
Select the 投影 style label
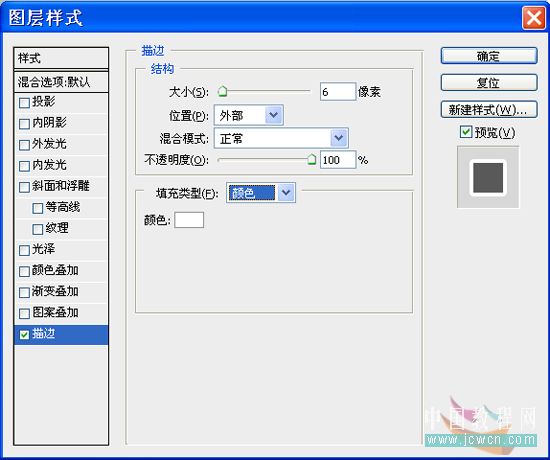point(43,102)
